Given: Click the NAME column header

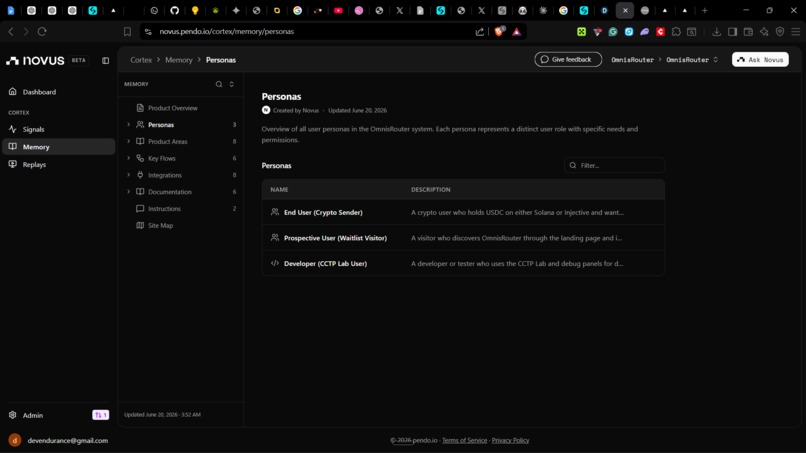Looking at the screenshot, I should tap(279, 190).
